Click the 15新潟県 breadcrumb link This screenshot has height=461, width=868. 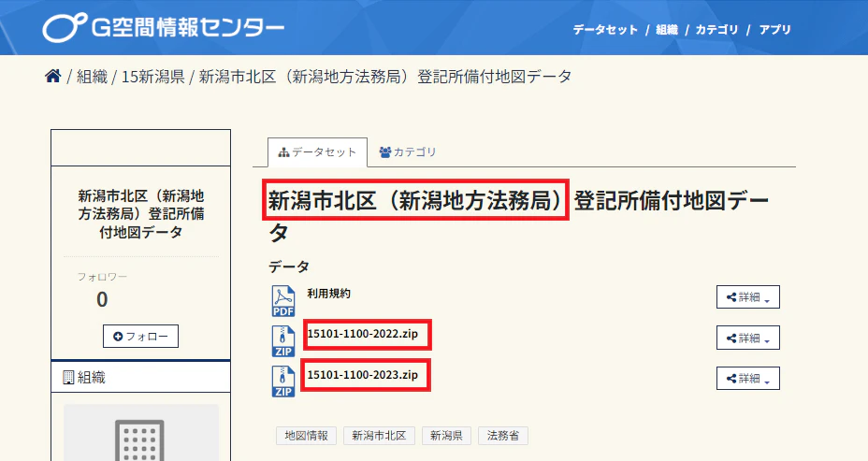(x=152, y=77)
